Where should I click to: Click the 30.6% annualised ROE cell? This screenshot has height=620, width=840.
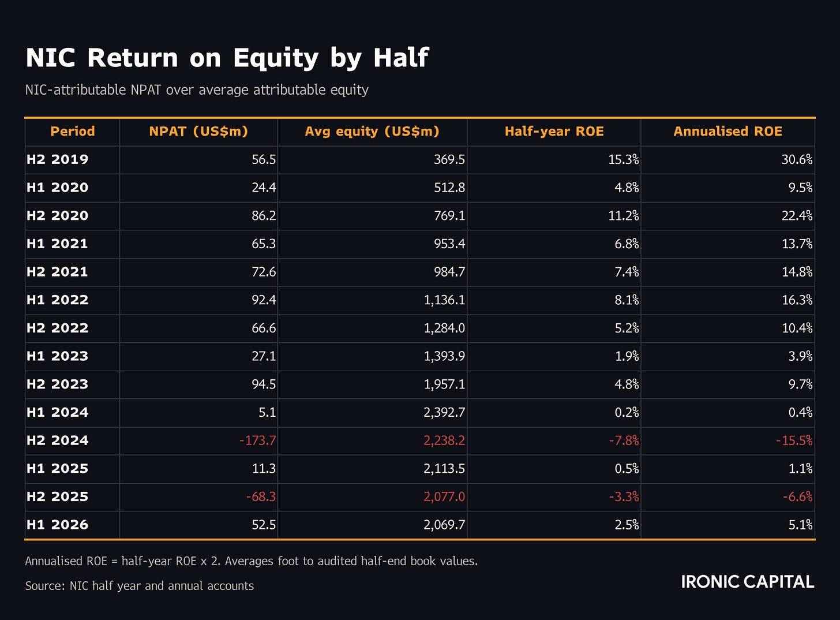pos(797,159)
